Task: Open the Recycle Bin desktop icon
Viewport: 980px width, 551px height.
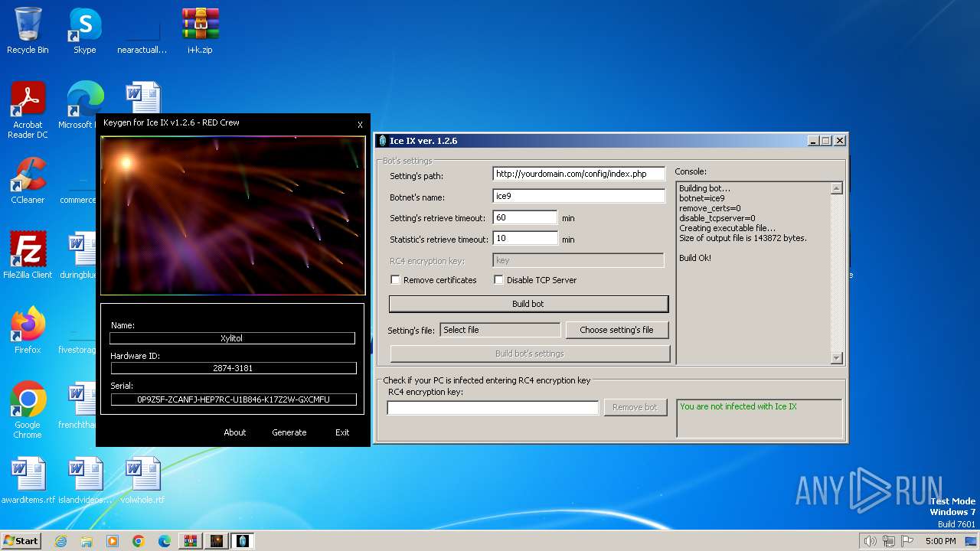Action: pos(28,31)
